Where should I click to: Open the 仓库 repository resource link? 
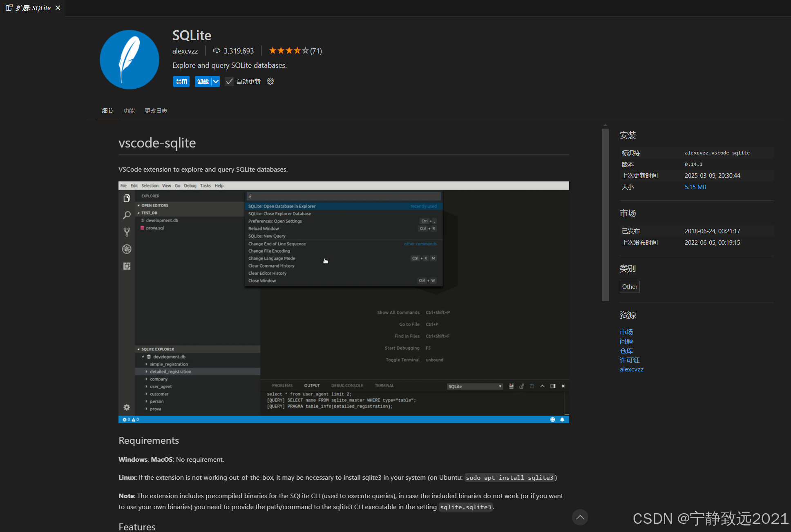(626, 351)
